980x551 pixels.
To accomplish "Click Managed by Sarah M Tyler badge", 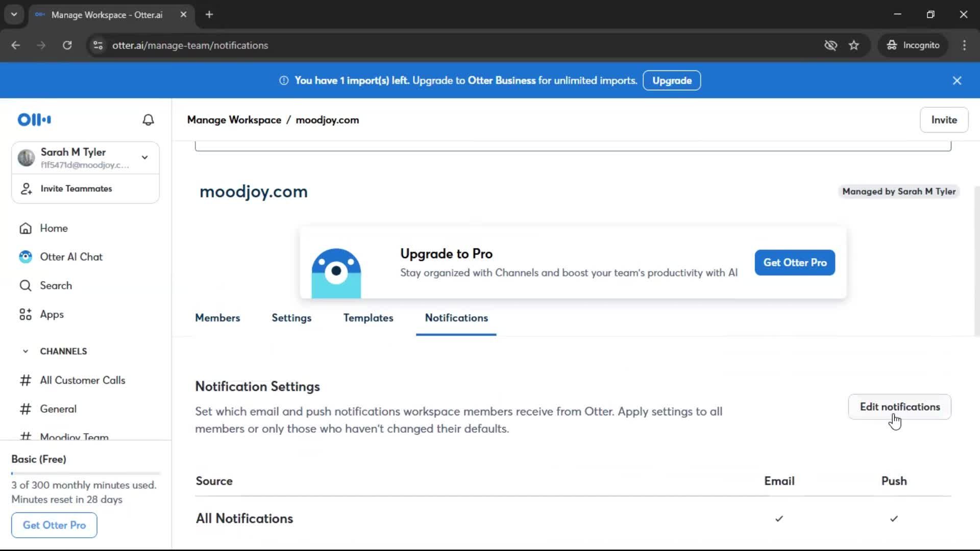I will (898, 192).
